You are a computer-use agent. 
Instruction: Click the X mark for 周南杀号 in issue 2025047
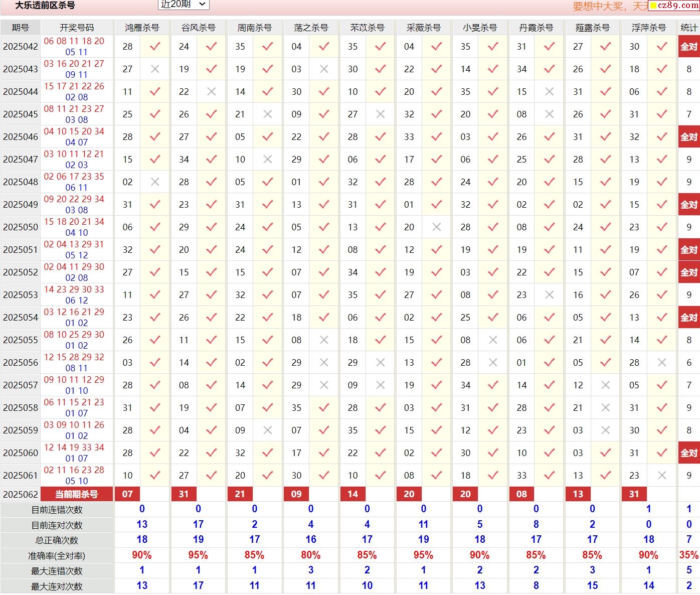[x=268, y=160]
